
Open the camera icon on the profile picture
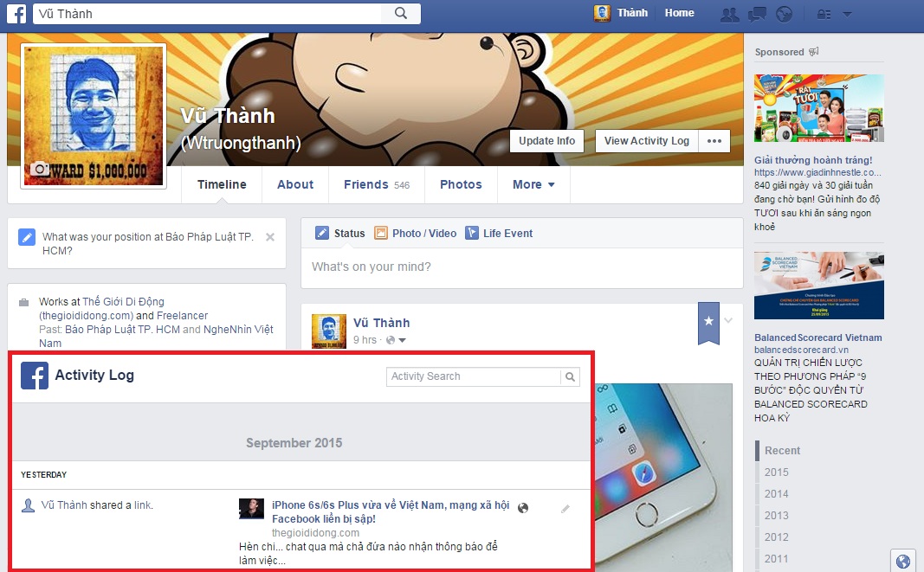(39, 170)
